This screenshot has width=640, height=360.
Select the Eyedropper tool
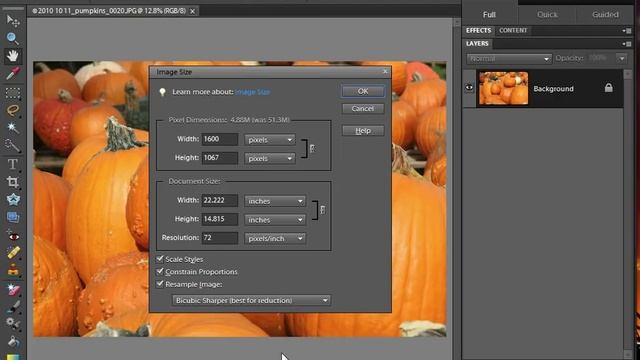[x=13, y=74]
